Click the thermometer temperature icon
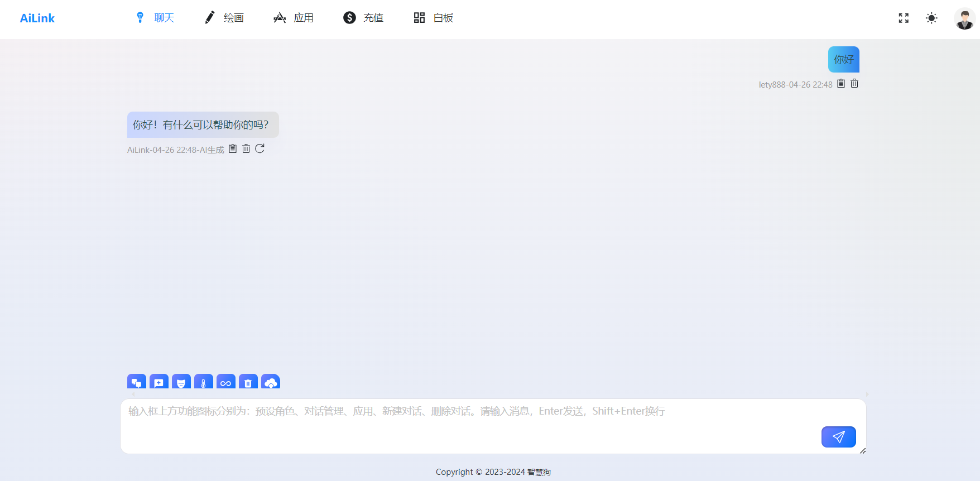Image resolution: width=980 pixels, height=481 pixels. [204, 382]
